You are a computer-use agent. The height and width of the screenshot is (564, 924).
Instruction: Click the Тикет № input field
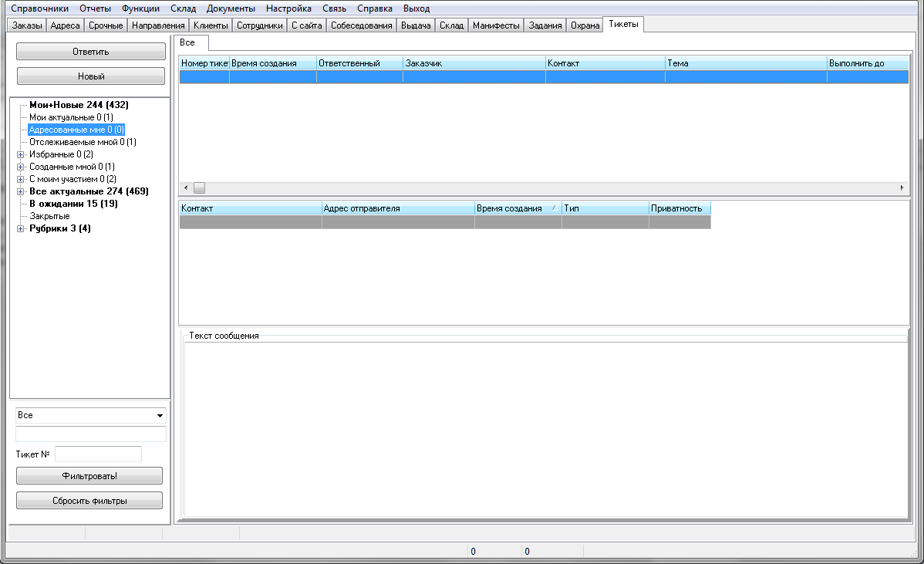coord(99,454)
